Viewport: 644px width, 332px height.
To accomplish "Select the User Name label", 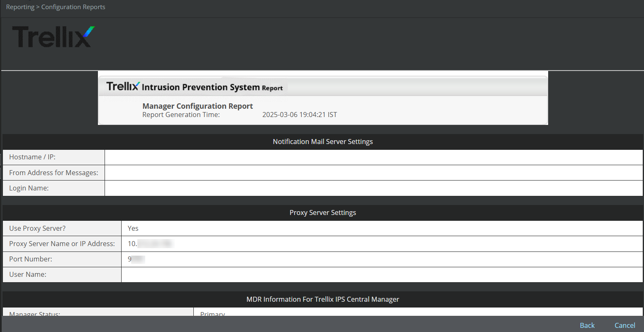I will (28, 275).
